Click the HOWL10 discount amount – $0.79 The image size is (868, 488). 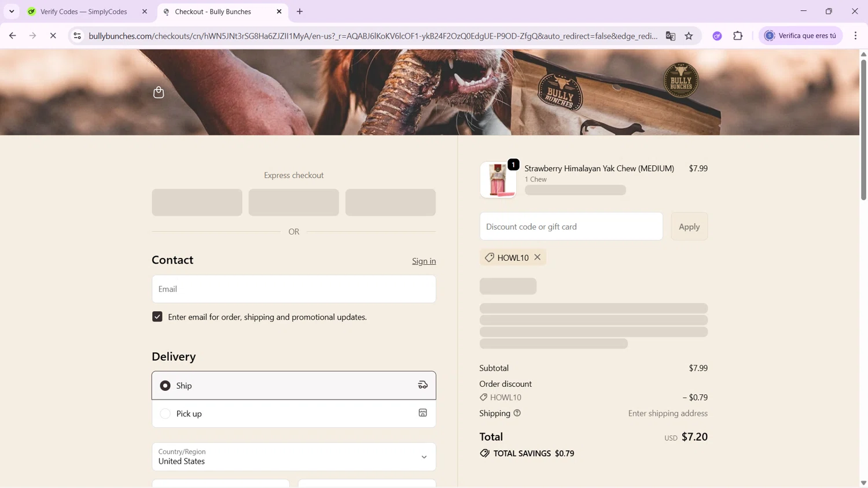pos(695,397)
